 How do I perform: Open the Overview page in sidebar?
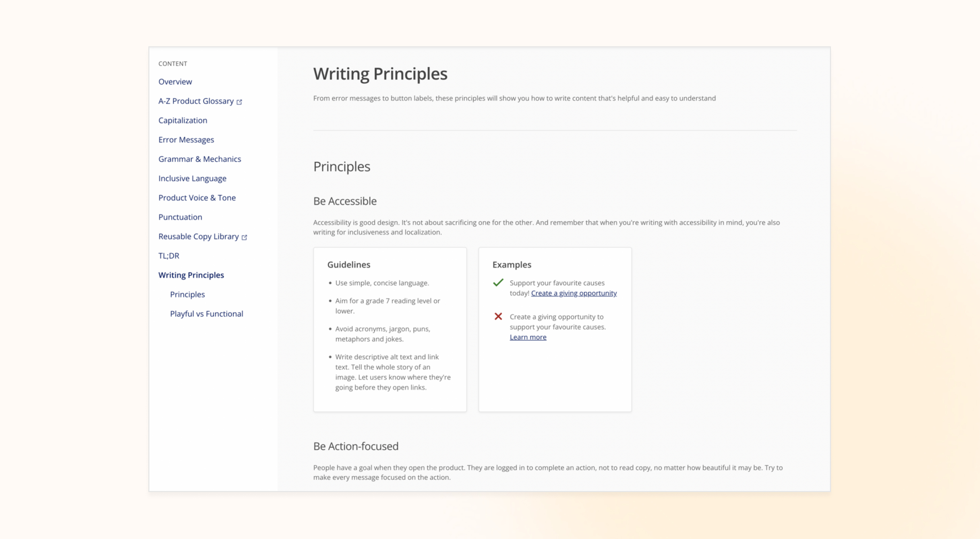(x=175, y=82)
